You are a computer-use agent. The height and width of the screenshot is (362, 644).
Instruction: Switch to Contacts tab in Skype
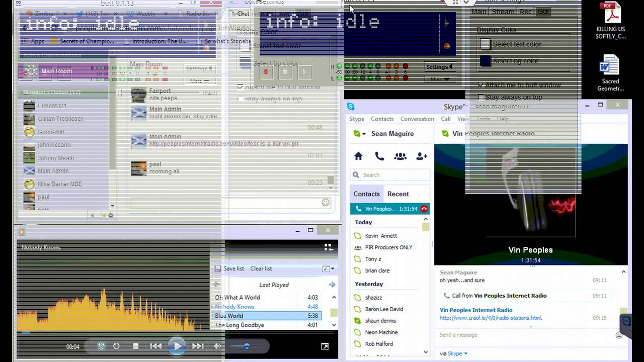point(366,194)
